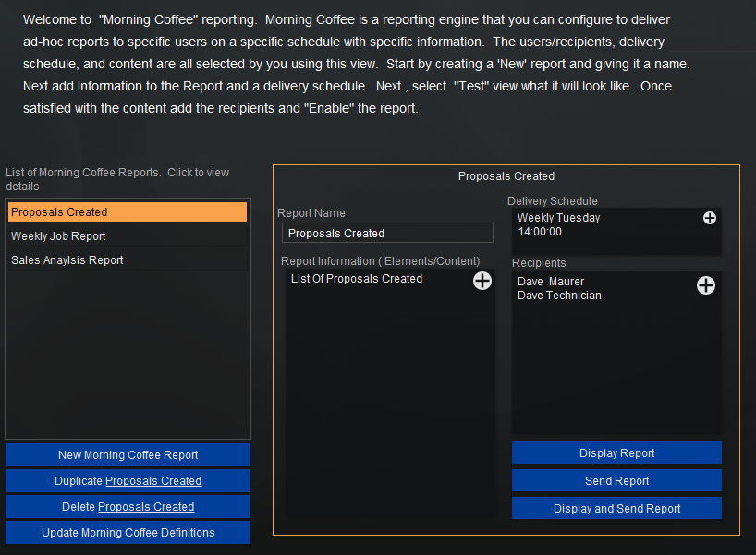
Task: Select recipient Dave Technician
Action: pyautogui.click(x=559, y=296)
